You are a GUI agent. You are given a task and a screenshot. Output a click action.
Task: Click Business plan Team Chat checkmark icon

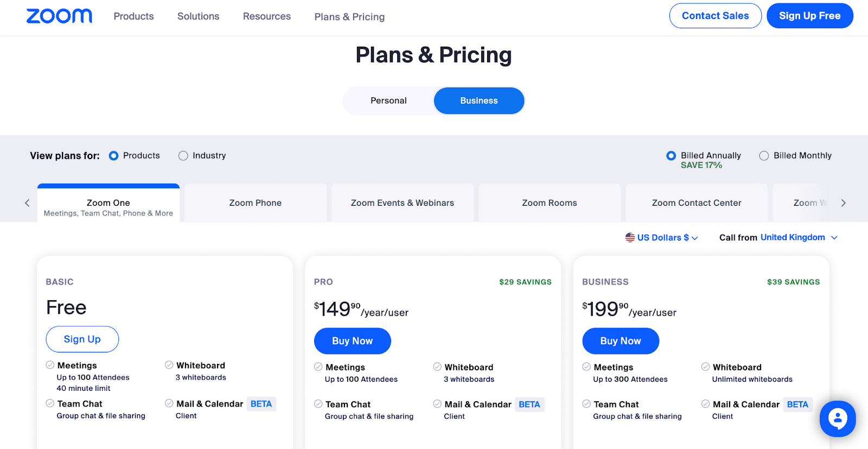click(x=586, y=404)
